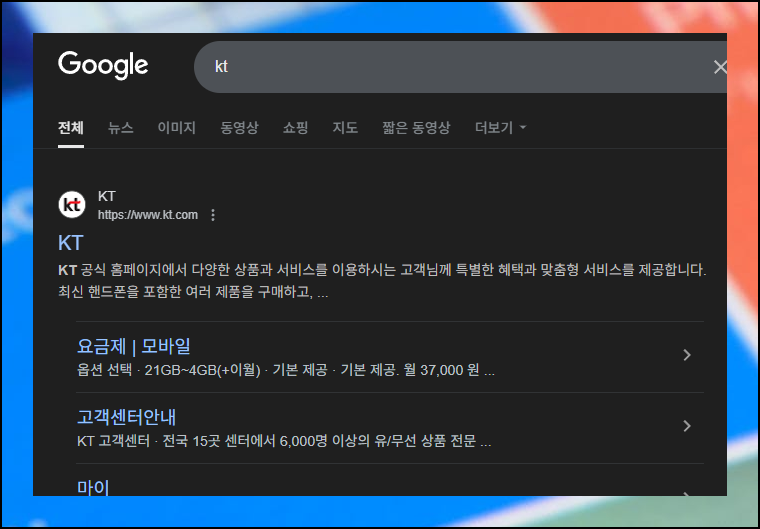760x529 pixels.
Task: Click the KT favicon beside the result
Action: (72, 205)
